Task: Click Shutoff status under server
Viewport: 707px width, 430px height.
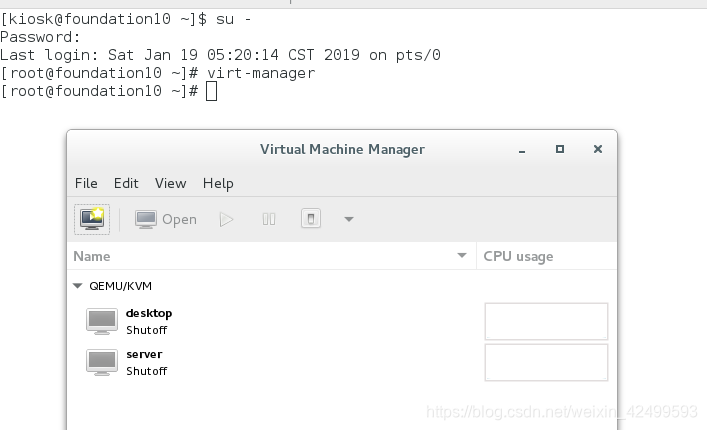Action: tap(147, 371)
